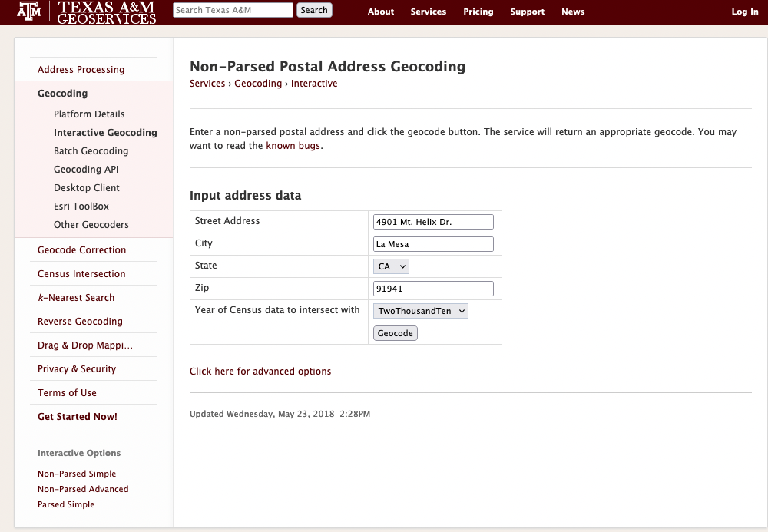Open the Support menu item
Viewport: 768px width, 532px height.
(528, 12)
